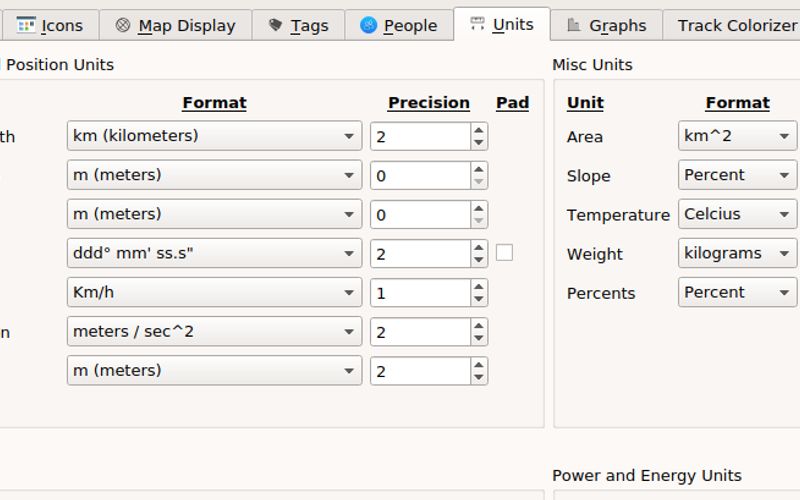Switch to the Track Colorizer tab
Viewport: 800px width, 500px height.
(x=736, y=25)
